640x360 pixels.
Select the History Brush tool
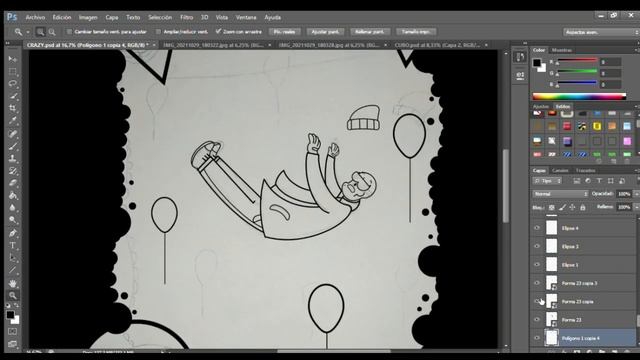(x=13, y=171)
